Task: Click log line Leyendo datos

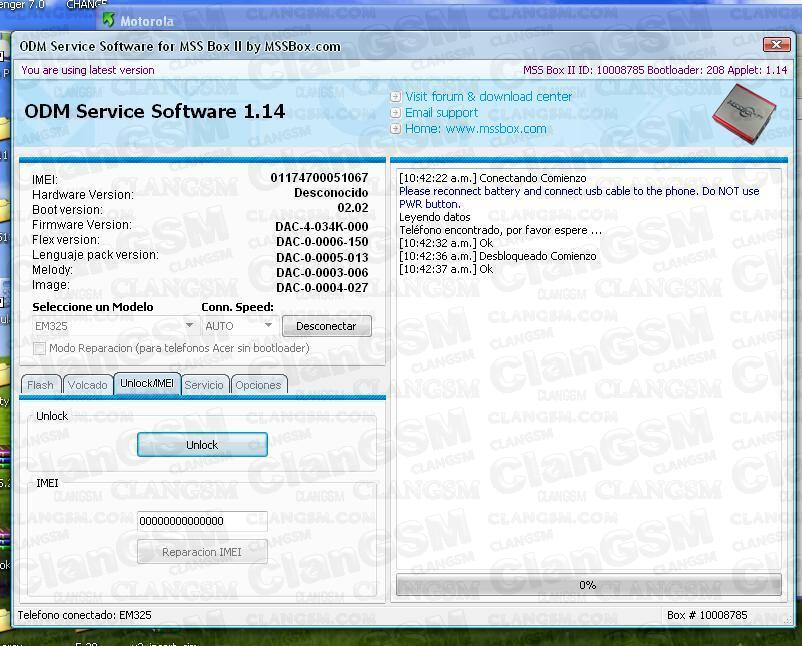Action: click(435, 217)
